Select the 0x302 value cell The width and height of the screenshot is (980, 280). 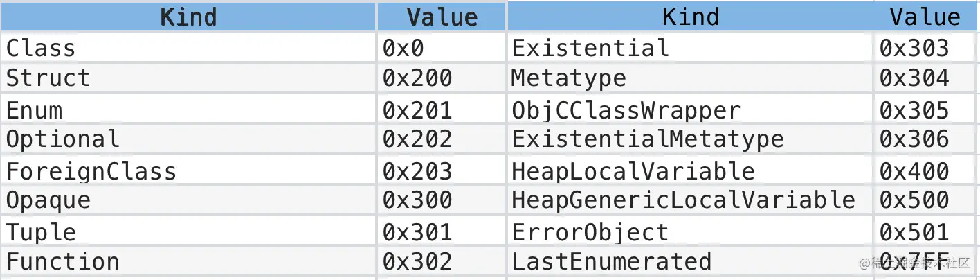coord(442,261)
